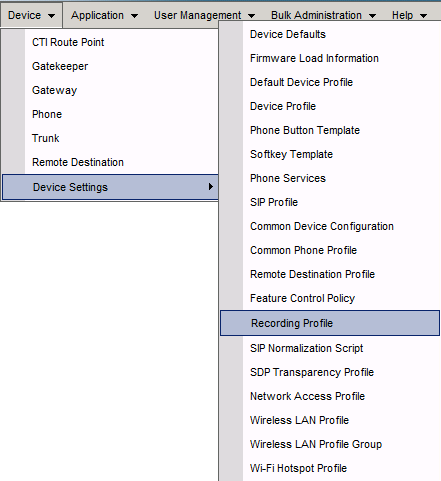Viewport: 441px width, 481px height.
Task: Expand the Device Settings submenu arrow
Action: (x=211, y=187)
